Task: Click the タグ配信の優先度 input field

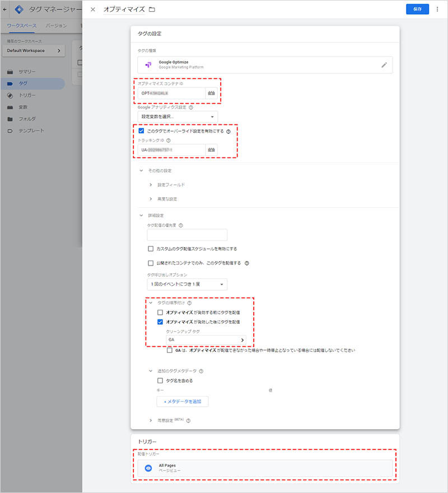Action: [187, 235]
